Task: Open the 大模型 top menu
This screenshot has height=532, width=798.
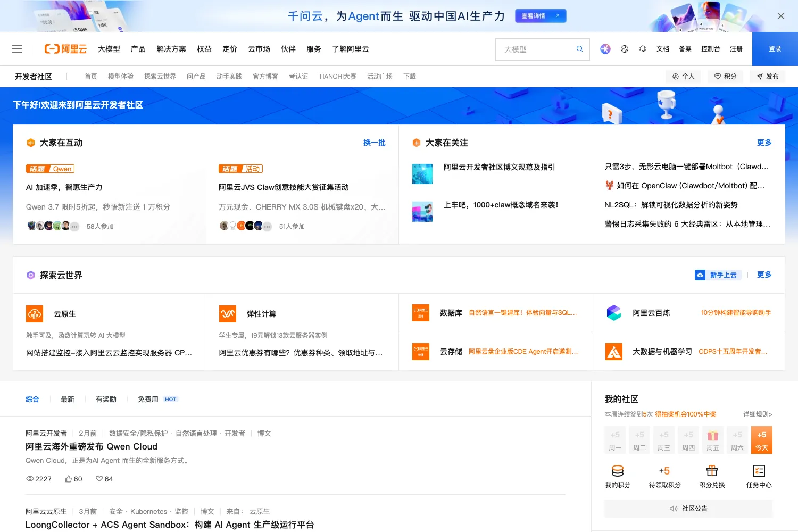Action: [109, 49]
